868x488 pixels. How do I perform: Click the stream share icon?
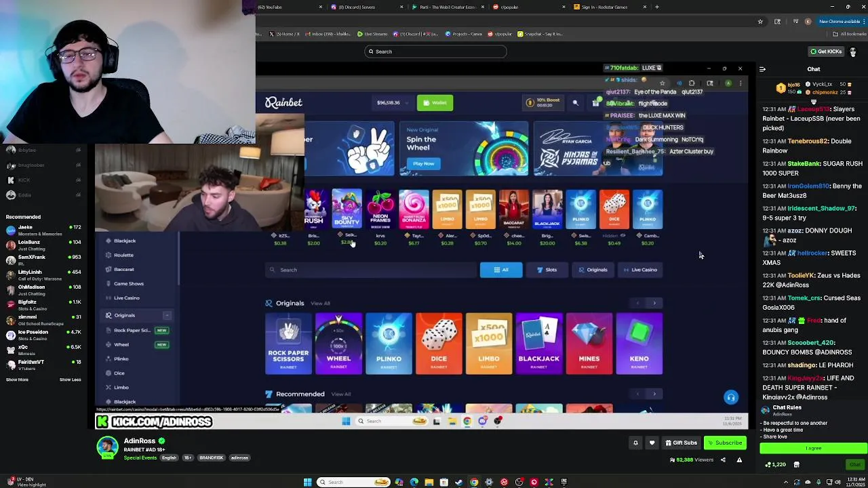(x=723, y=460)
